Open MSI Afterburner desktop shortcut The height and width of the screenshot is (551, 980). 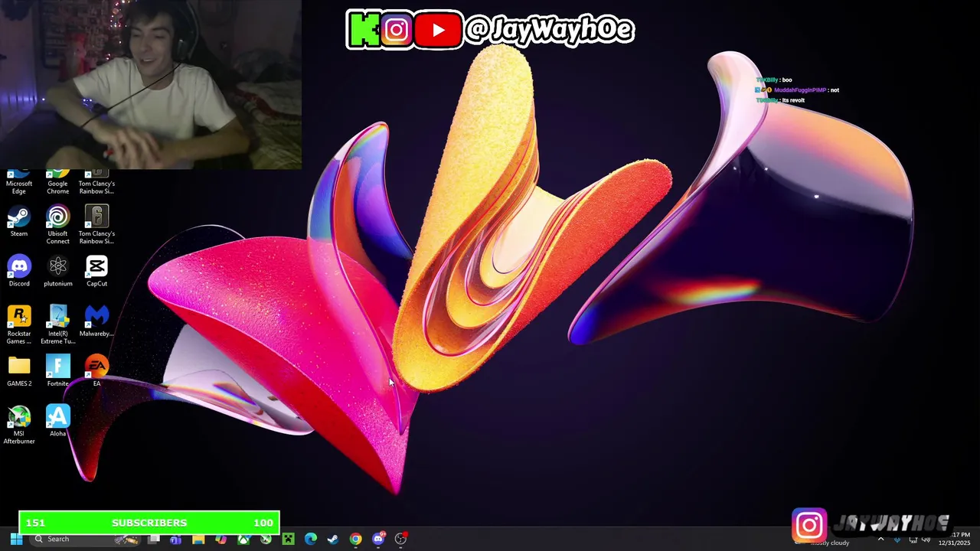(19, 425)
